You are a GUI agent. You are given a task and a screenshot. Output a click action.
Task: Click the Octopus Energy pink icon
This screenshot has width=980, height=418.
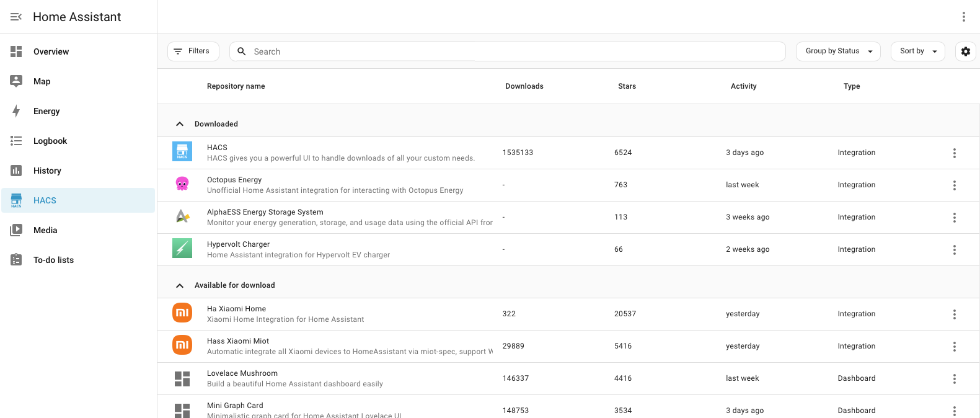[x=182, y=184]
